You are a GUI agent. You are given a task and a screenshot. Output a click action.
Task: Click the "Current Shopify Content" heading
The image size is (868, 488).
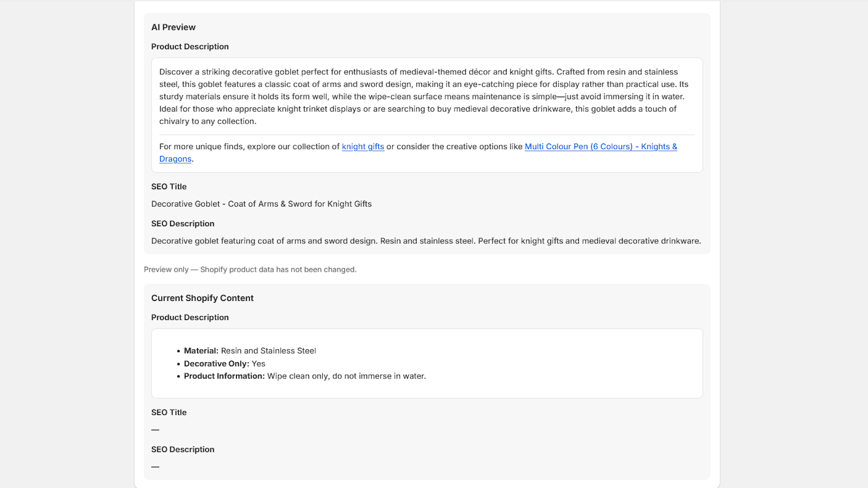202,298
